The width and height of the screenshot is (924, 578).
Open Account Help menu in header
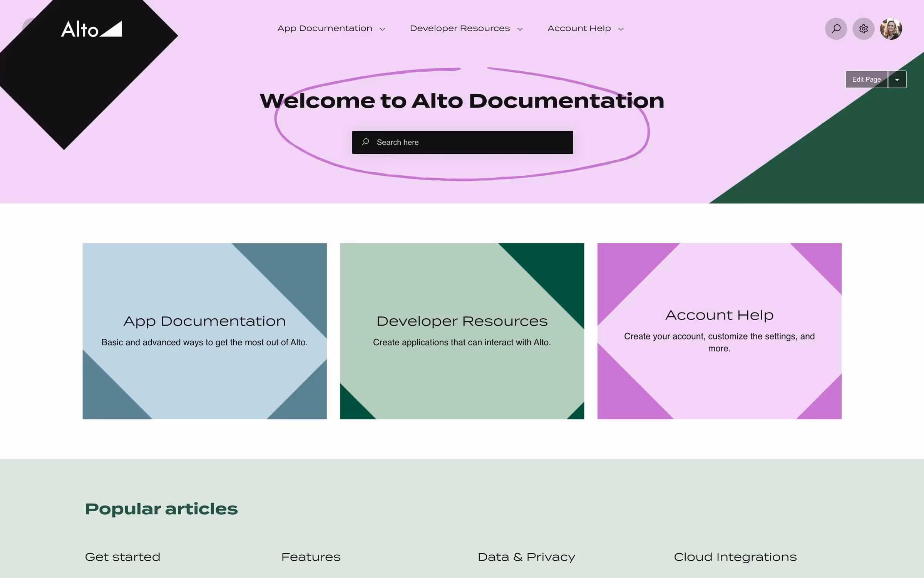click(579, 29)
